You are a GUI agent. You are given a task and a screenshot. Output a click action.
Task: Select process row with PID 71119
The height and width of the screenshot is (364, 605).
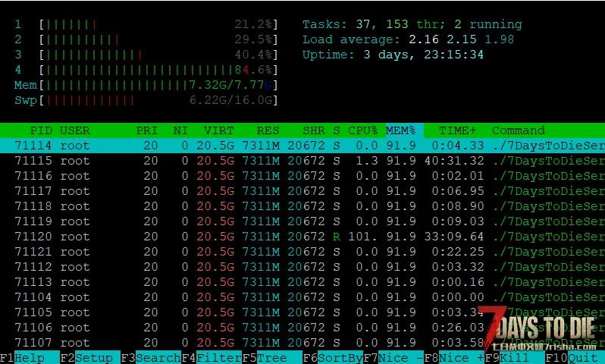tap(302, 221)
